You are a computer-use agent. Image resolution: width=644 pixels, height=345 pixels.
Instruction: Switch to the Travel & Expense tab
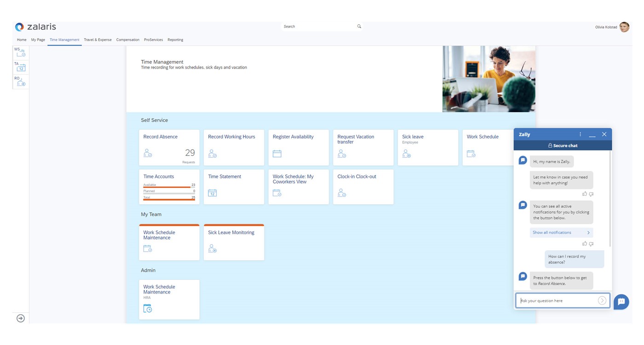pos(98,40)
